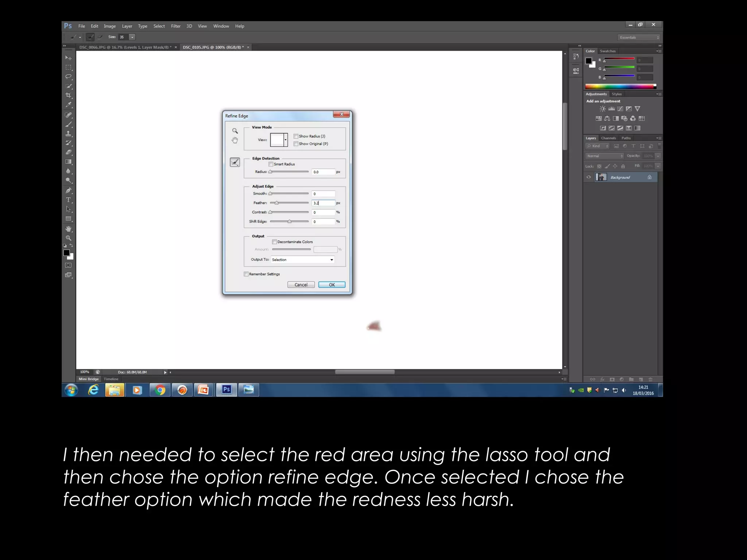Enable Remember Settings checkbox

pyautogui.click(x=246, y=274)
